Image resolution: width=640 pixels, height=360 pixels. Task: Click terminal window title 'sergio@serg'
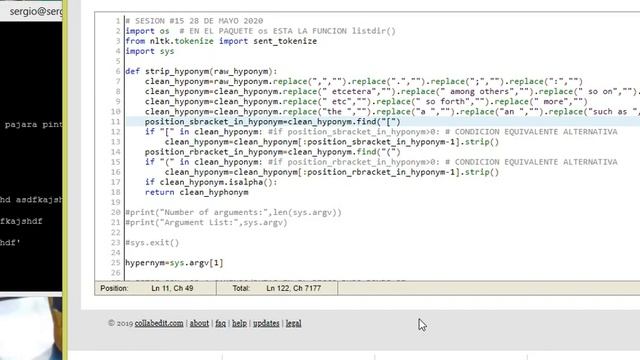[36, 11]
